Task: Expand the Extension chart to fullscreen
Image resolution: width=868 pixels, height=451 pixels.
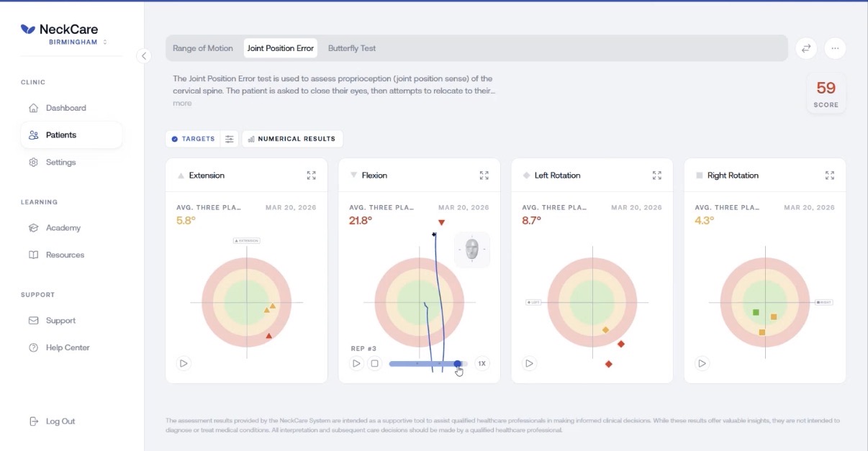Action: click(311, 176)
